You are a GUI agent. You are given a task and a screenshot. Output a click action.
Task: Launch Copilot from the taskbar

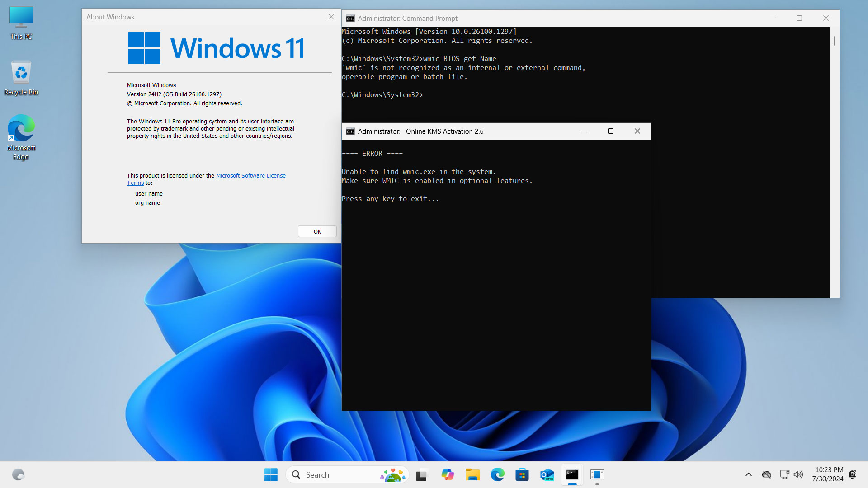click(448, 474)
